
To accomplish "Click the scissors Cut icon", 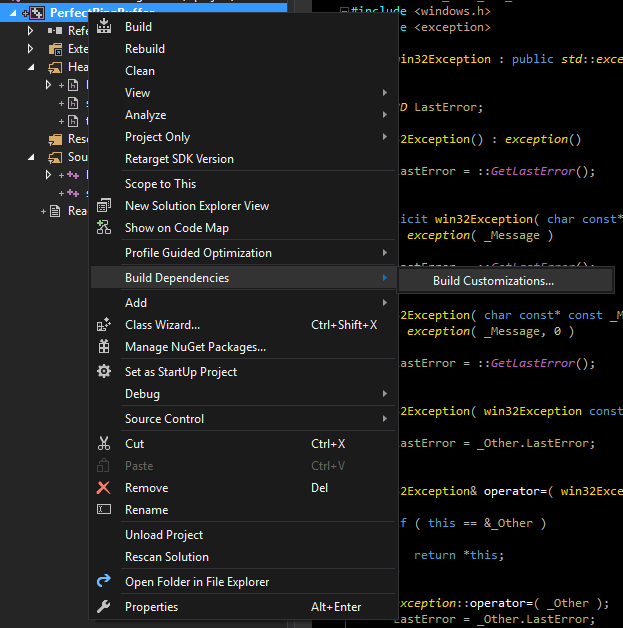I will coord(104,443).
